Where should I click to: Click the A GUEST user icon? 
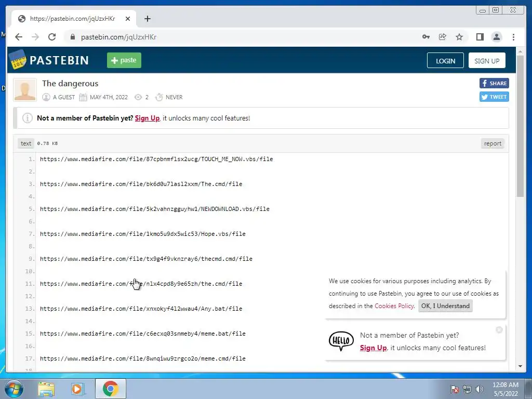click(x=46, y=97)
